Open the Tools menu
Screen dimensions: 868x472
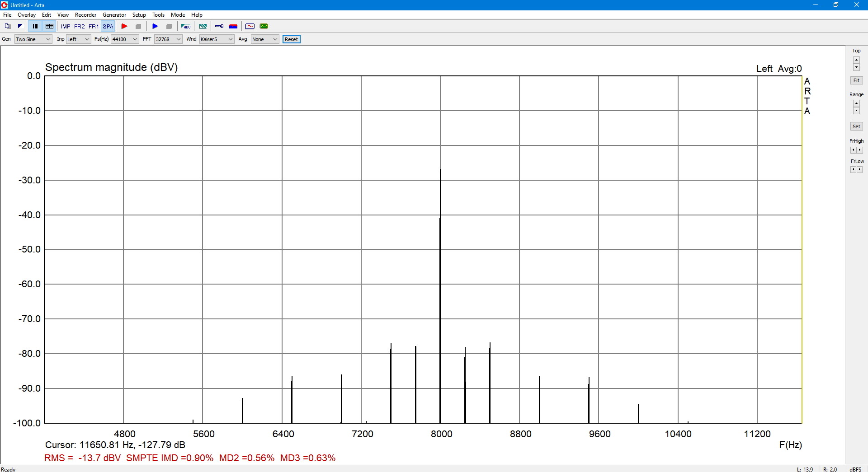pos(158,15)
